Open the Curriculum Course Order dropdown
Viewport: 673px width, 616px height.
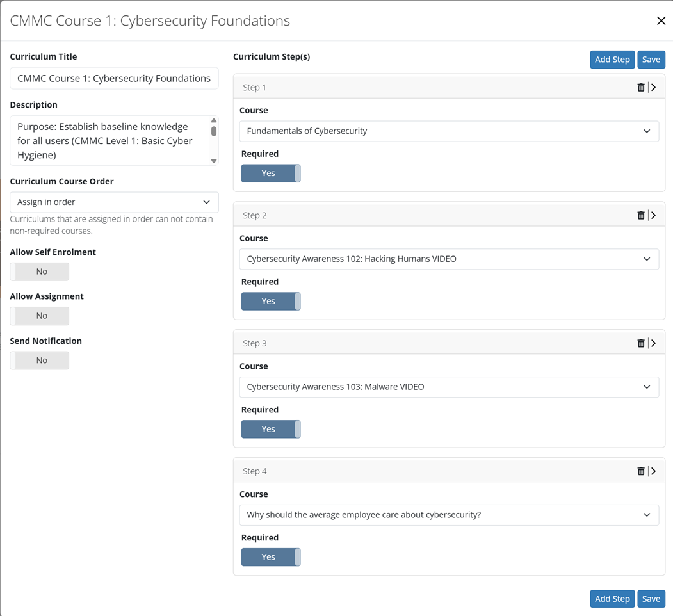[x=114, y=202]
